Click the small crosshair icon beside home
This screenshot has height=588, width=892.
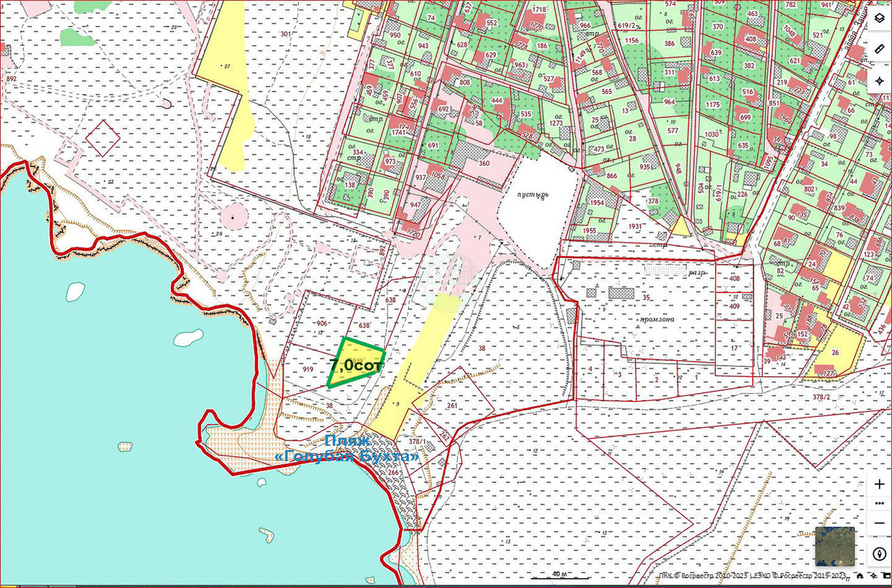point(875,576)
